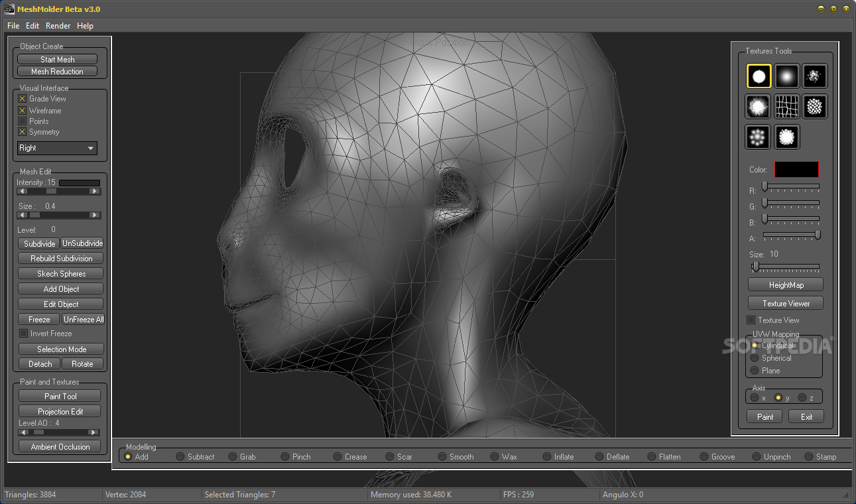Choose the scattered speckle brush
Screen dimensions: 856x504
[x=815, y=76]
